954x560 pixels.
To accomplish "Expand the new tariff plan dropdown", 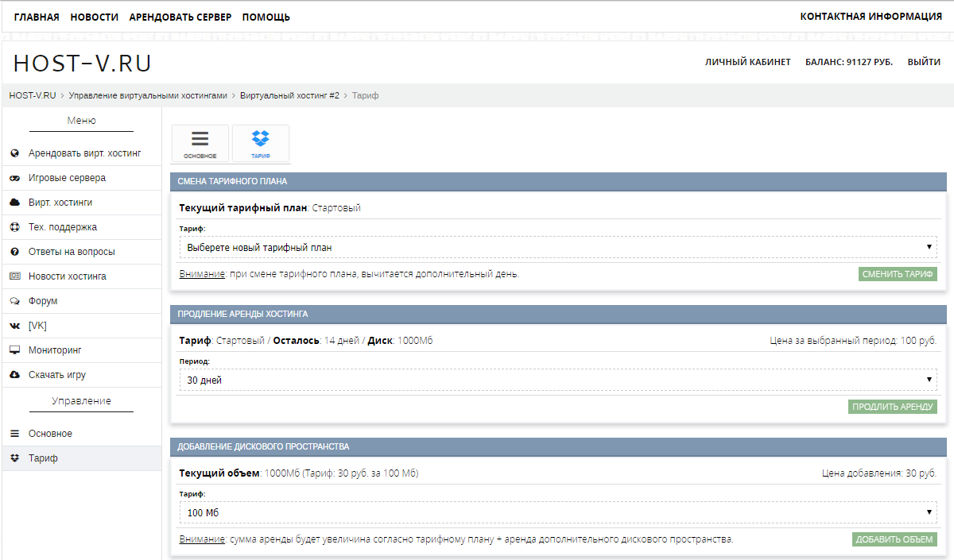I will click(558, 247).
